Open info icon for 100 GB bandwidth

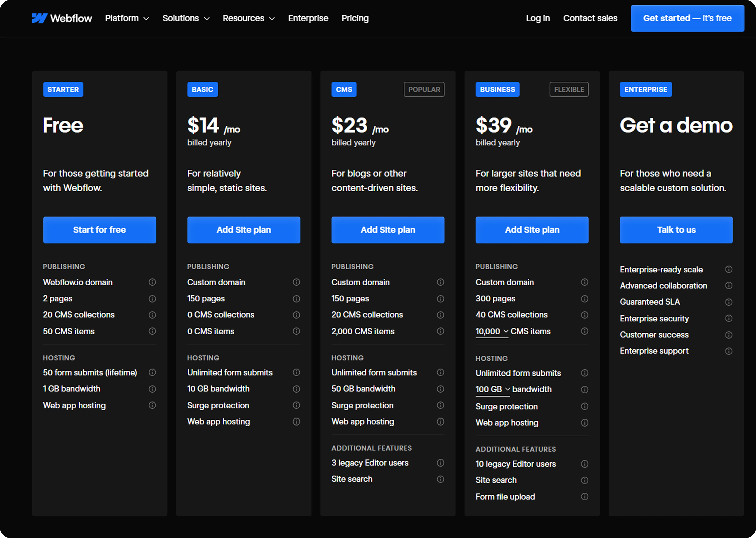pyautogui.click(x=585, y=390)
